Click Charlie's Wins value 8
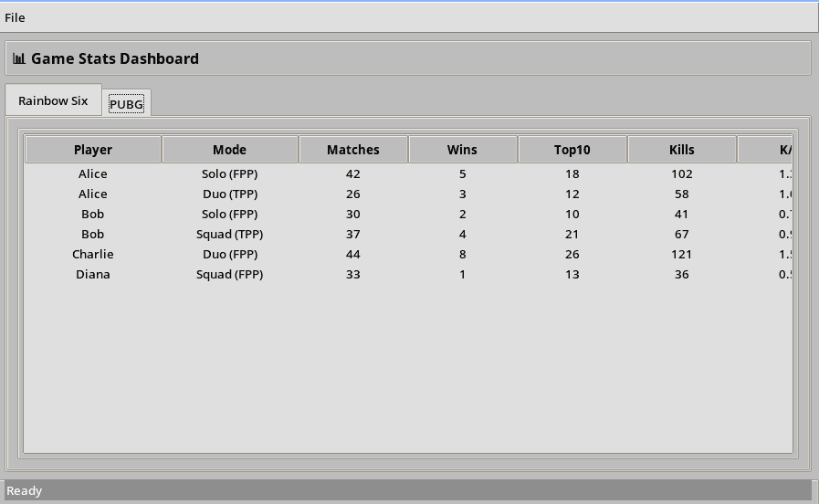The height and width of the screenshot is (504, 819). (x=462, y=255)
